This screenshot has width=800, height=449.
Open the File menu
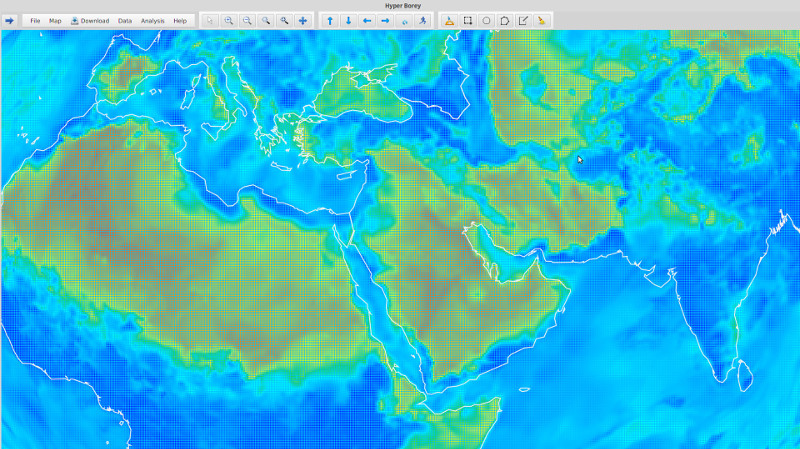tap(35, 21)
